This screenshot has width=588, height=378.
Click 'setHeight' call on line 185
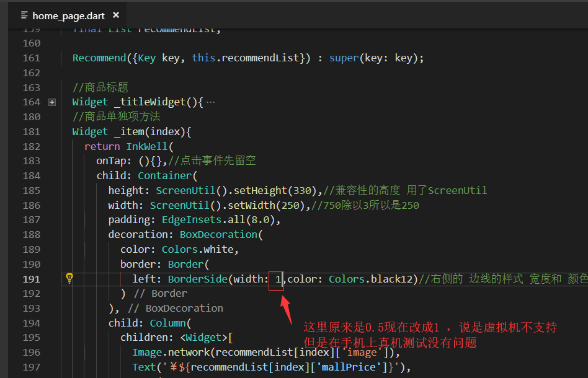pos(261,191)
